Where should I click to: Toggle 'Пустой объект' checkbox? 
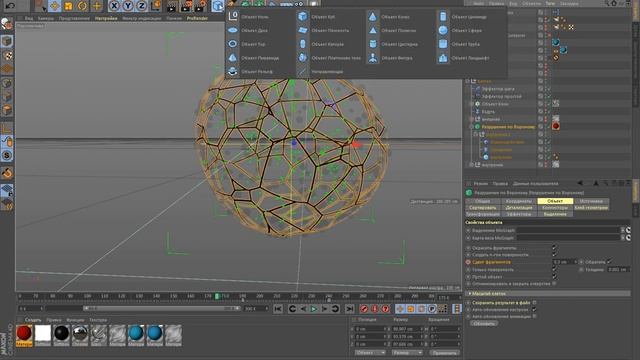554,276
